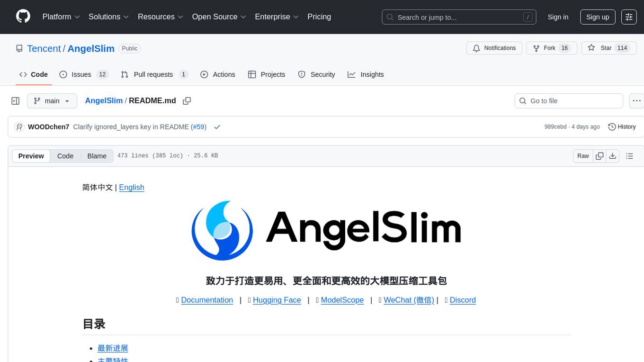Expand the Open Source menu
Viewport: 644px width, 362px height.
coord(219,17)
